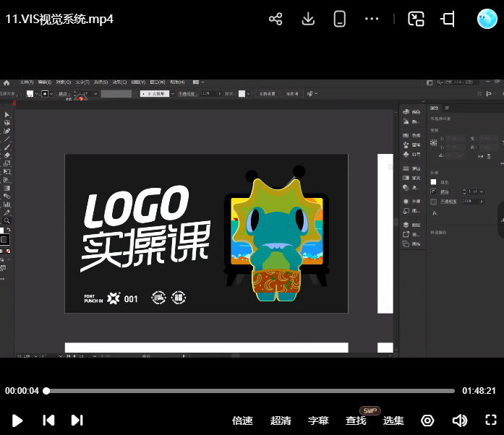Open the 字幕 subtitle options

pos(318,421)
